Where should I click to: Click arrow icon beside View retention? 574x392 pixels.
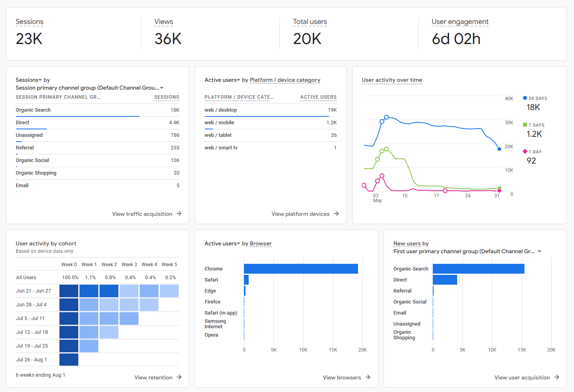pos(179,377)
